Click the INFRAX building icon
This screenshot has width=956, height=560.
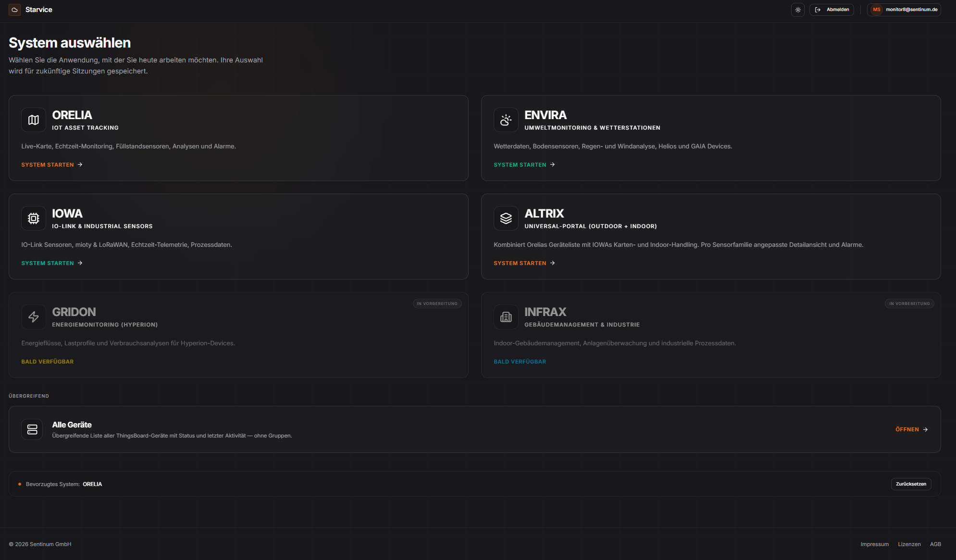coord(506,317)
